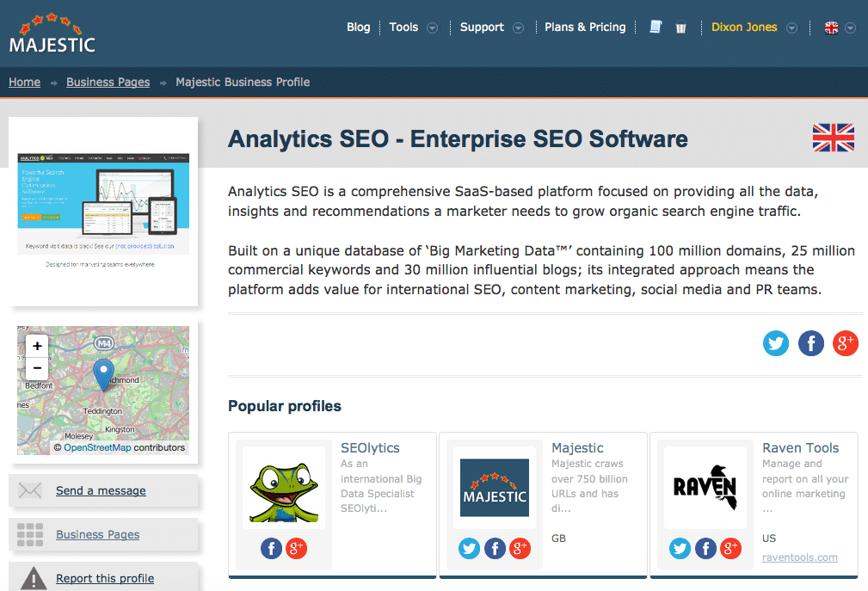Open Majestic card Facebook icon
The image size is (868, 591).
click(x=495, y=548)
